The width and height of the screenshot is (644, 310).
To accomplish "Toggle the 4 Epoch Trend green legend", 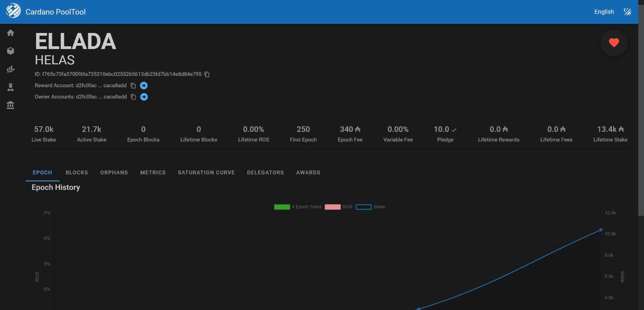I will pos(282,207).
